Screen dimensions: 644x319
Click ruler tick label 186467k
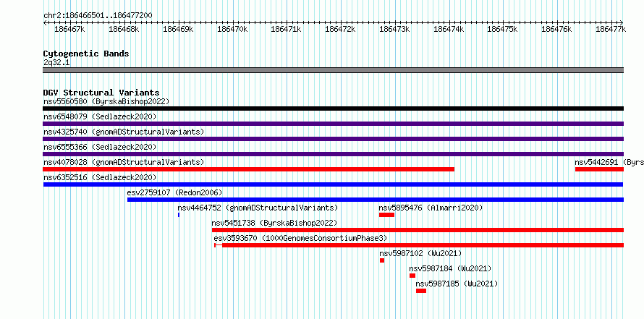click(69, 29)
